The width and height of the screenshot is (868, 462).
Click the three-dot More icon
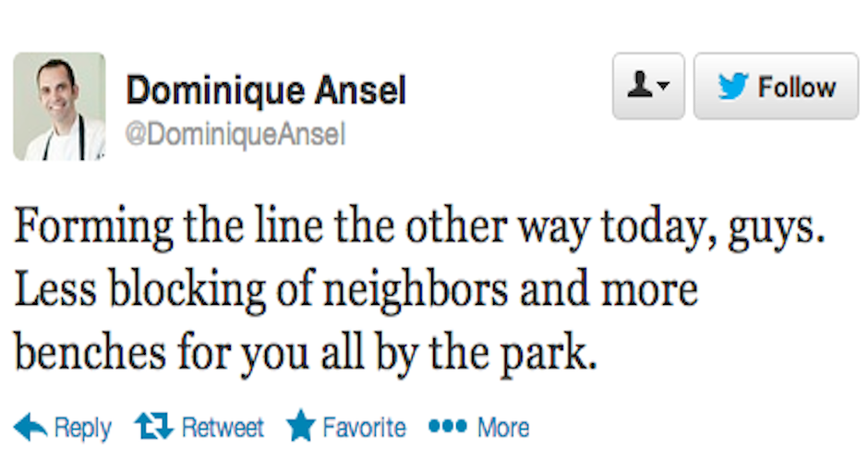(448, 426)
